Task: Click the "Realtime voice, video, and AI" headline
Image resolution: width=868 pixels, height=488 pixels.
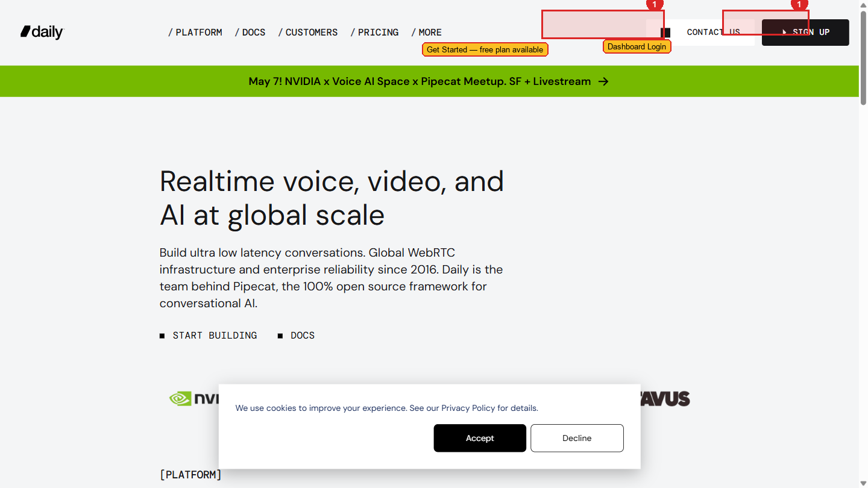Action: click(x=332, y=198)
